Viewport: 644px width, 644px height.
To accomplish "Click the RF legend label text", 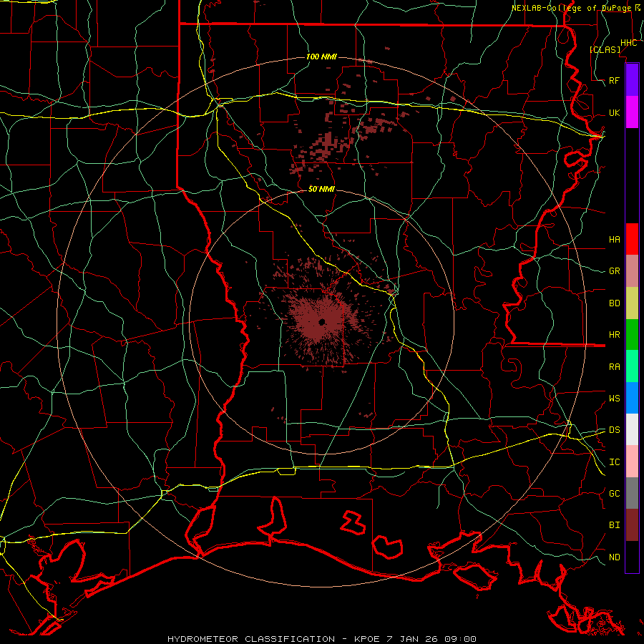I will pyautogui.click(x=614, y=80).
